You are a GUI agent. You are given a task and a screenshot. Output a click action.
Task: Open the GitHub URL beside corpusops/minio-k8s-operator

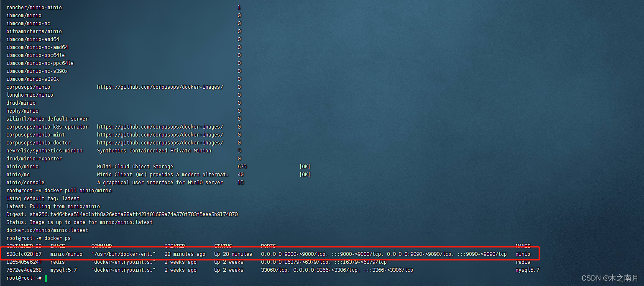160,127
